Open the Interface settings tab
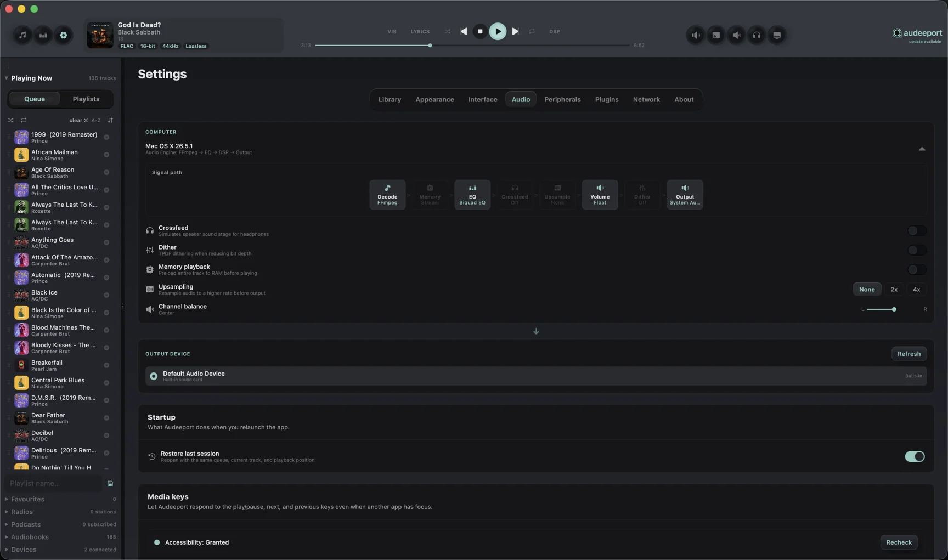The width and height of the screenshot is (948, 560). [483, 100]
